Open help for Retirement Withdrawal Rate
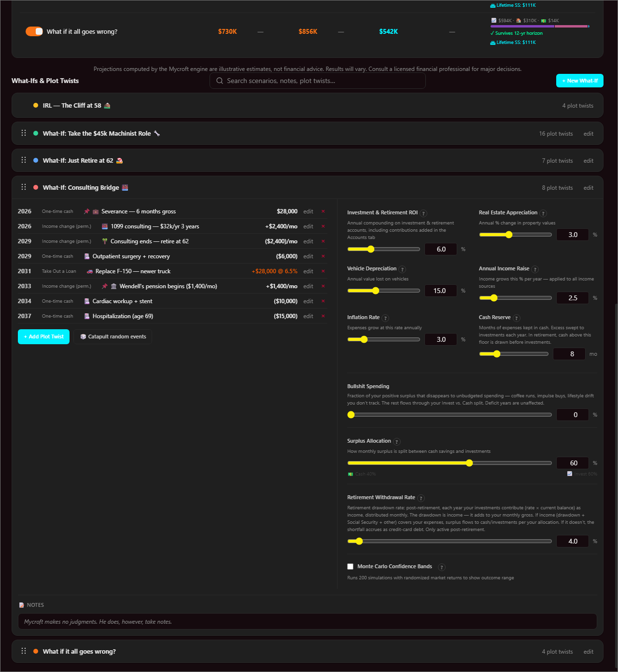The image size is (618, 672). point(421,498)
